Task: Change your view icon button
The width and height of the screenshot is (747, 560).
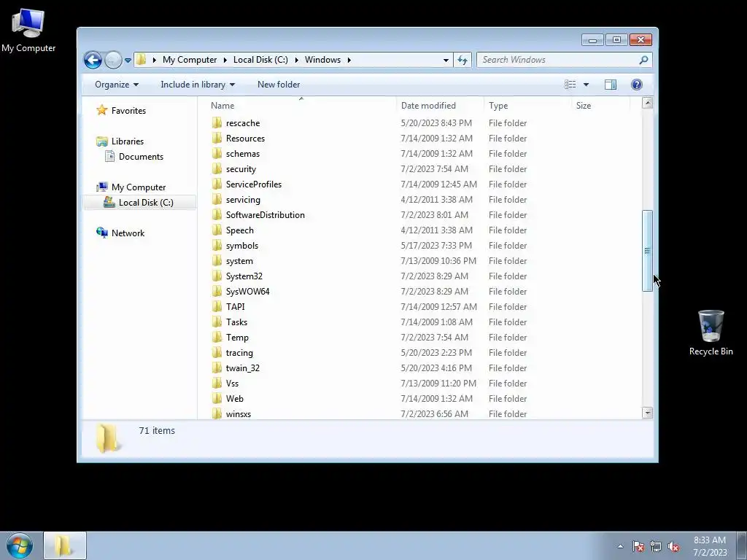Action: click(570, 85)
